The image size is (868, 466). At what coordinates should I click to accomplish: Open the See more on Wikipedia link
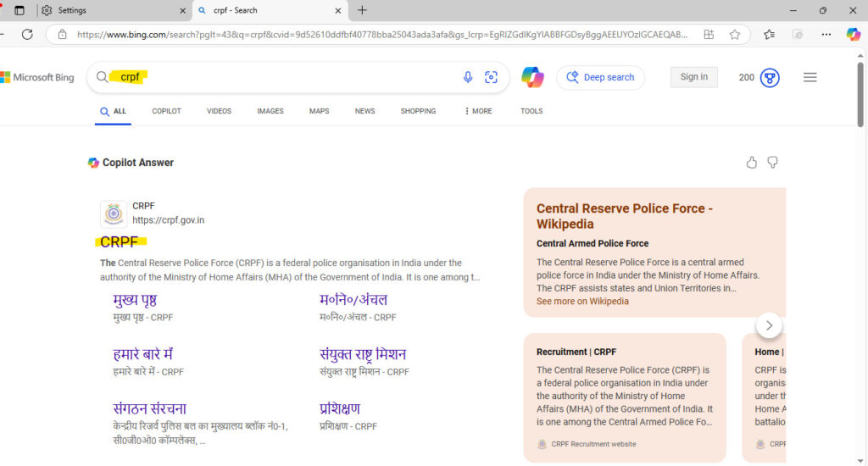pyautogui.click(x=582, y=302)
